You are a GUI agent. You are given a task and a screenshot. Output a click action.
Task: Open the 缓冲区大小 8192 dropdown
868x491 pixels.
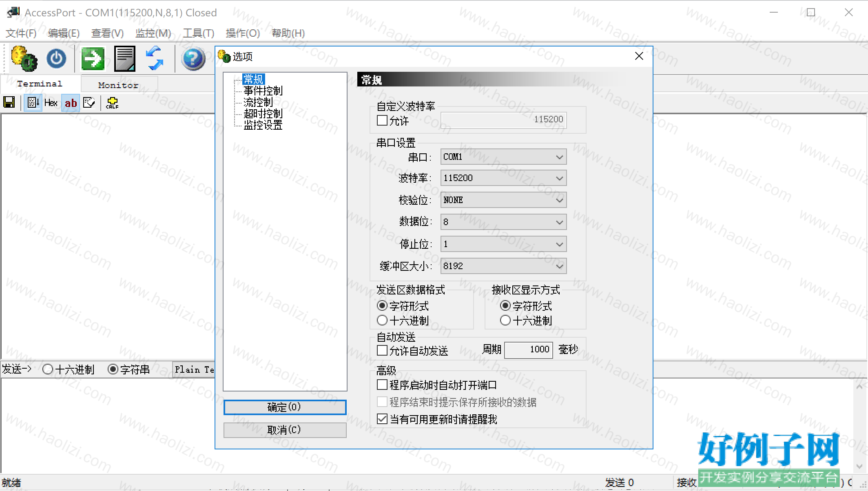503,266
